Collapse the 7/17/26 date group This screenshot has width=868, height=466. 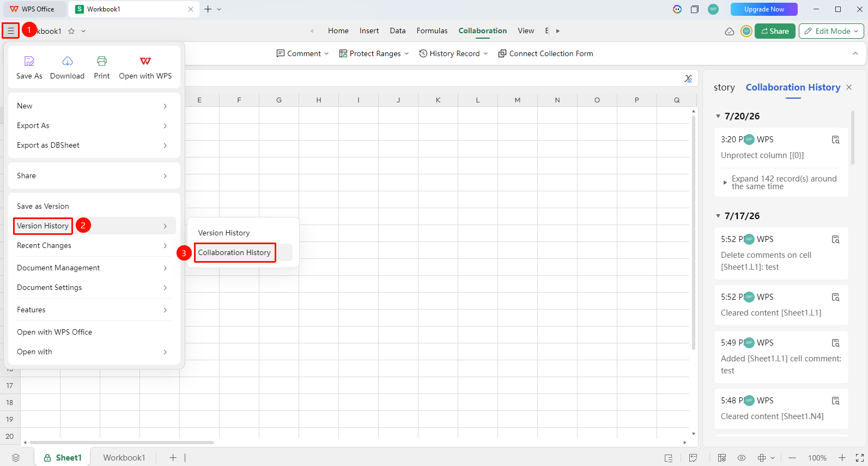tap(718, 216)
